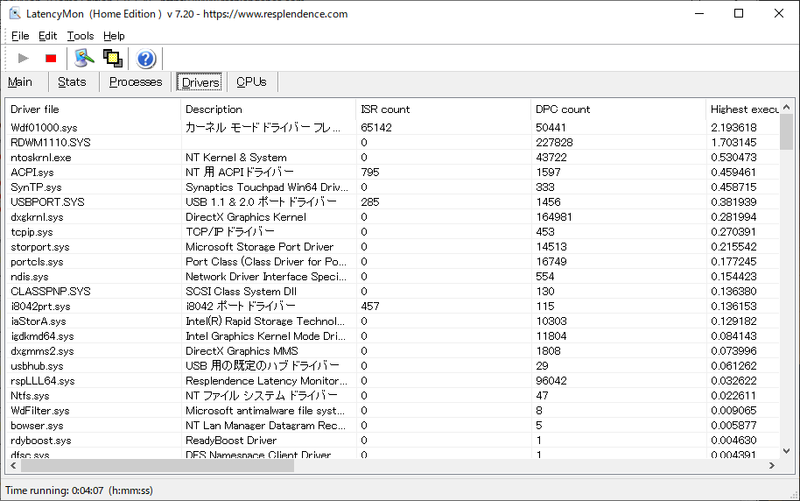Select the ntoskrnl.exe driver row

click(x=392, y=157)
